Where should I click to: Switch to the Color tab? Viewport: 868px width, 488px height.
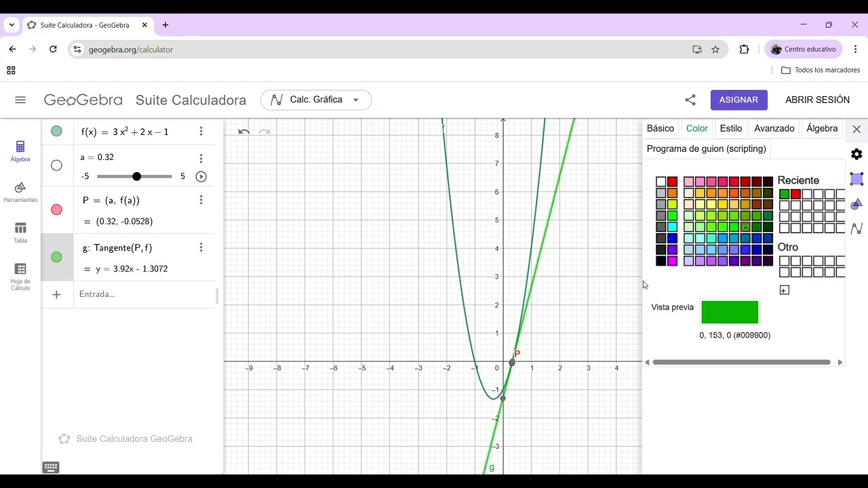pyautogui.click(x=696, y=128)
